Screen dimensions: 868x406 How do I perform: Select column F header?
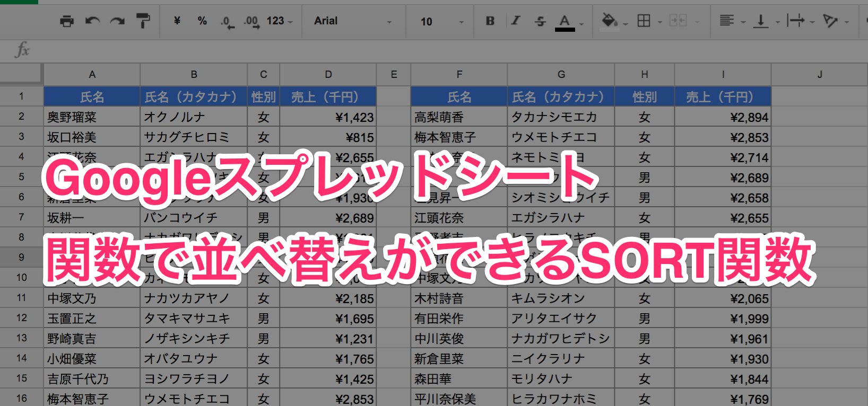[459, 75]
